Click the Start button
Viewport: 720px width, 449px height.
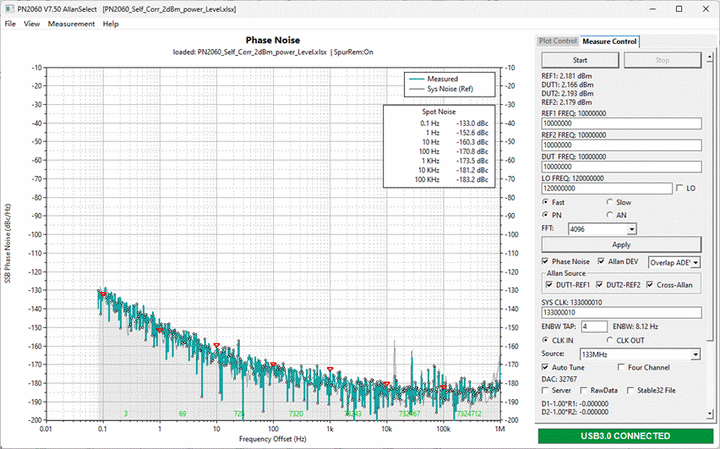(580, 60)
